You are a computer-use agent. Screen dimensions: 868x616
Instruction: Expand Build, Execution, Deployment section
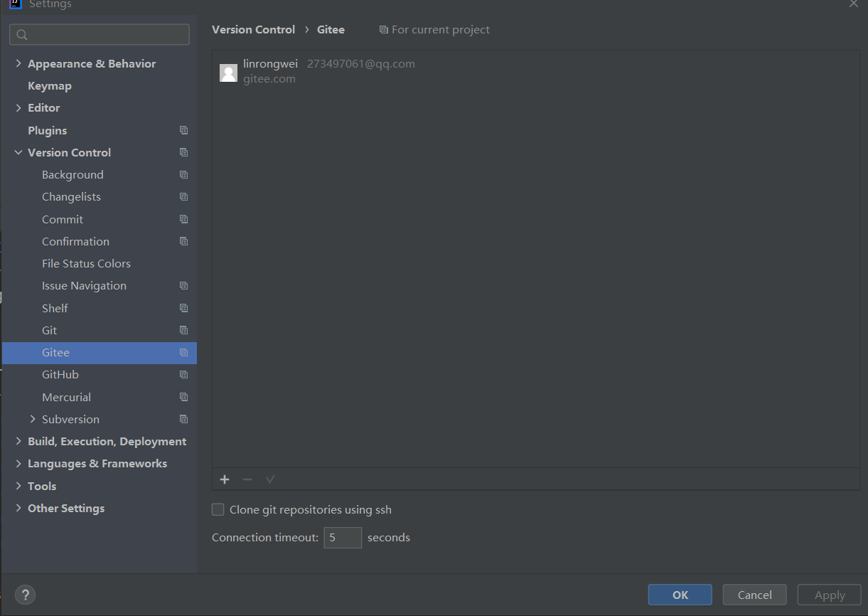(x=18, y=441)
